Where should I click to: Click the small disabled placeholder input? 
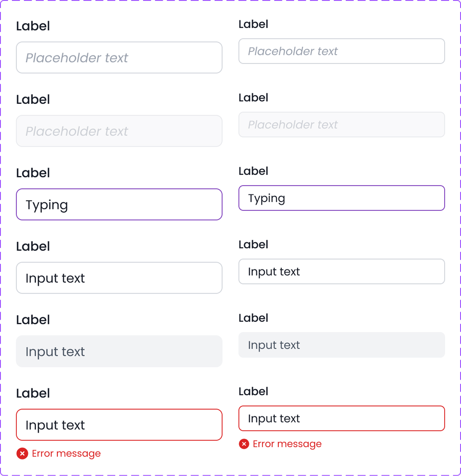[342, 125]
